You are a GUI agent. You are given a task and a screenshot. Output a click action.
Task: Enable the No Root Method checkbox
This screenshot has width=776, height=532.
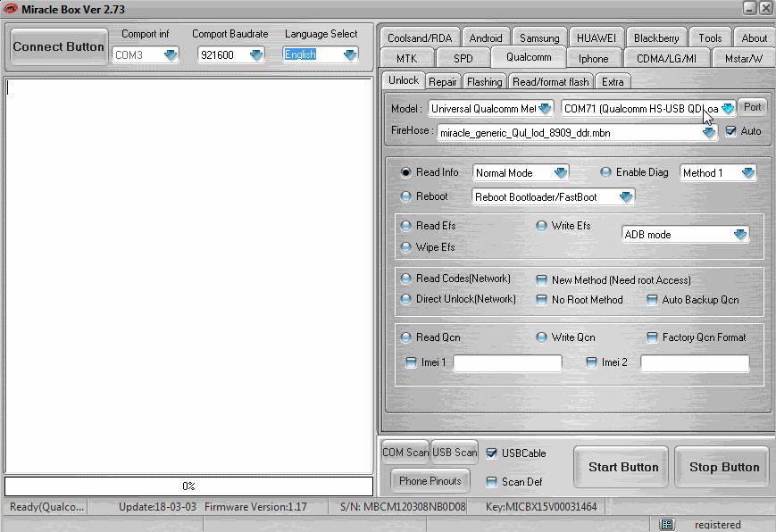coord(541,300)
